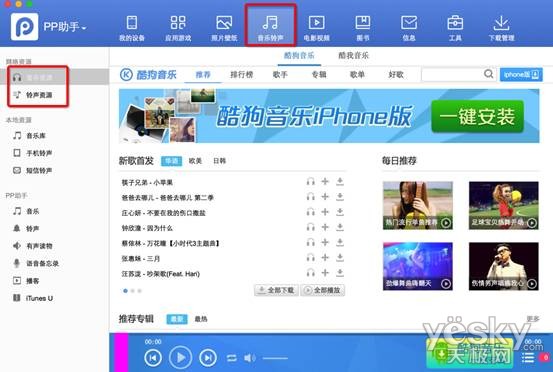Select 铃声资源 in the sidebar
The image size is (553, 372).
coord(39,95)
